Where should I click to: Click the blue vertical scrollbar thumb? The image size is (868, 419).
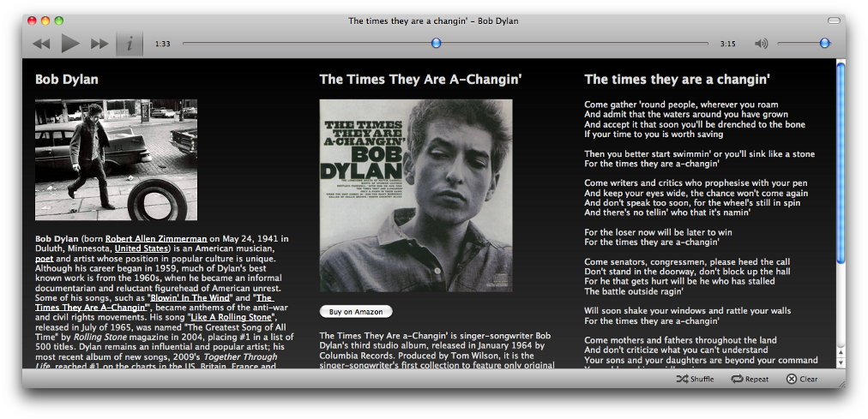pos(841,163)
